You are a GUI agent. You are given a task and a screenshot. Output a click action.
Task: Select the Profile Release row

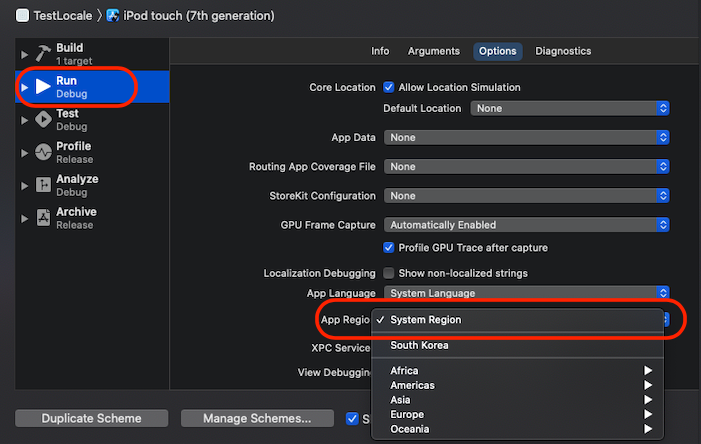92,152
